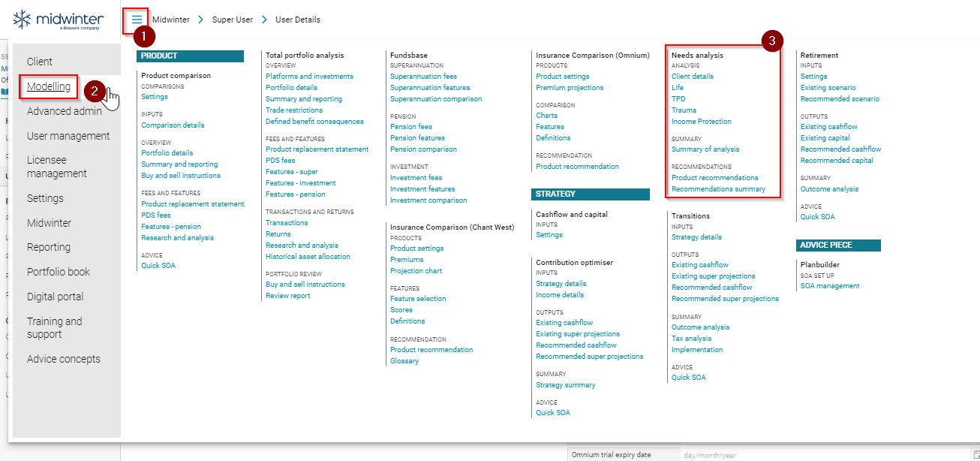Screen dimensions: 980x461
Task: Open Investment comparison link
Action: [428, 200]
